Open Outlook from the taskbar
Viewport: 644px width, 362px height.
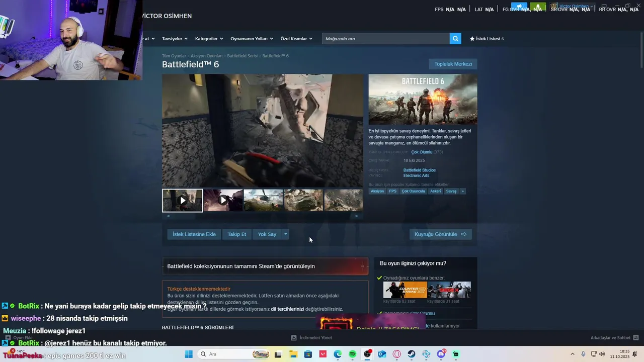(382, 354)
